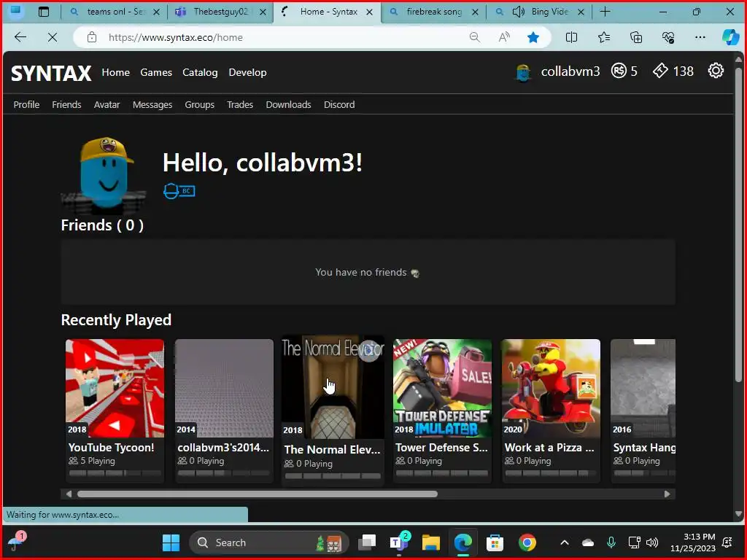Image resolution: width=747 pixels, height=560 pixels.
Task: Open the Task View taskbar button
Action: 367,542
